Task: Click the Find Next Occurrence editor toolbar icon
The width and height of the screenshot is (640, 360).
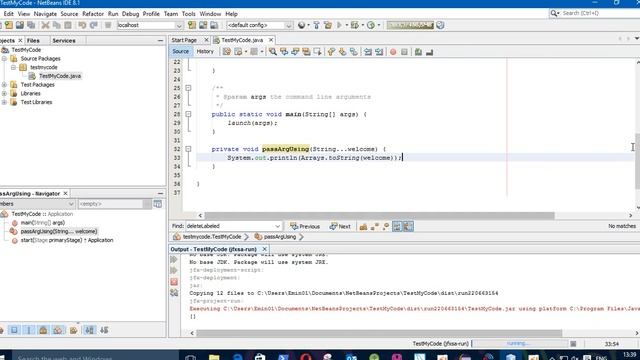Action: pos(295,52)
